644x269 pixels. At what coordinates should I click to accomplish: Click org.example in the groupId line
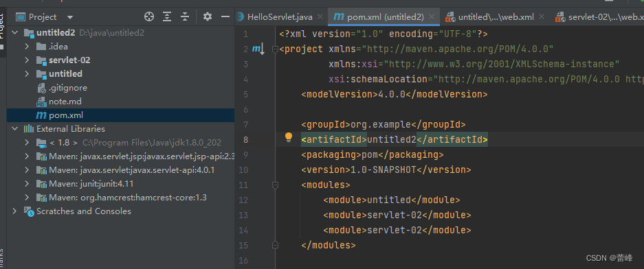[x=380, y=125]
